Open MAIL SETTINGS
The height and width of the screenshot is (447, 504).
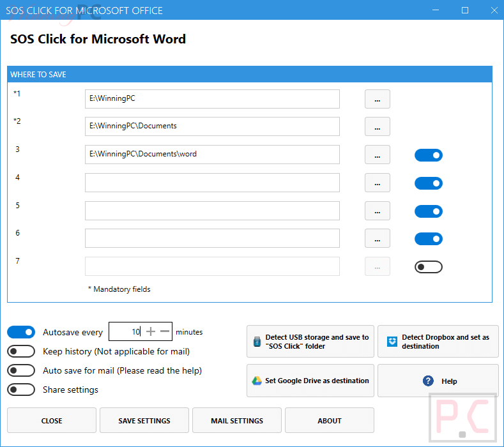pos(237,420)
